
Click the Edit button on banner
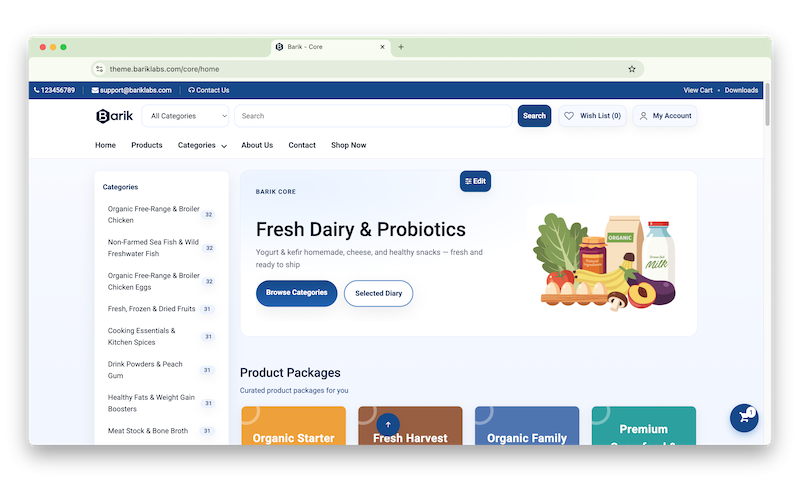click(x=475, y=181)
